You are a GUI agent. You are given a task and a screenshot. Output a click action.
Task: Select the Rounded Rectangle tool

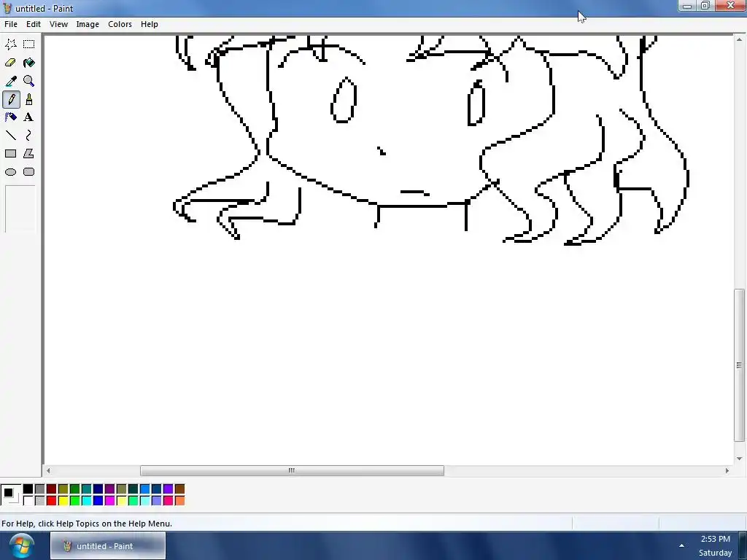(x=29, y=172)
